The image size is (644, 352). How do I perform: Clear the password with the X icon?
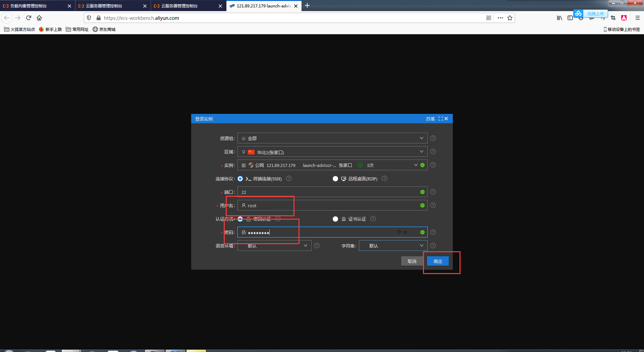point(399,232)
